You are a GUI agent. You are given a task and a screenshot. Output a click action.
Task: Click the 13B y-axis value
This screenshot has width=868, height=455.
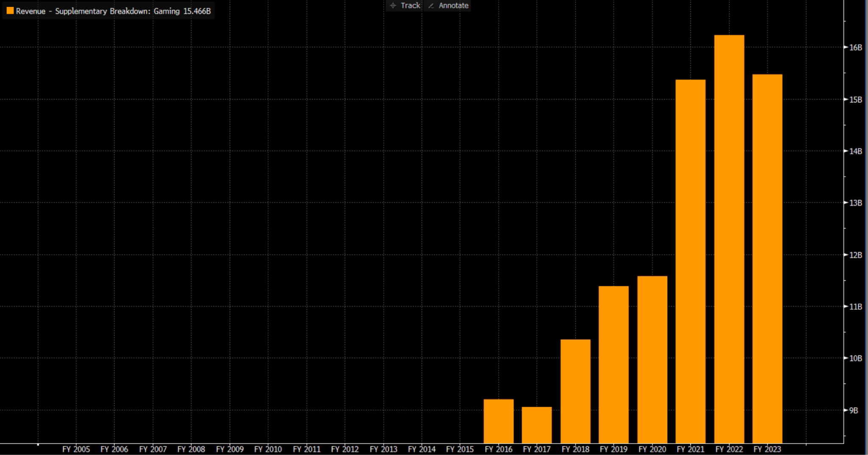click(x=856, y=203)
